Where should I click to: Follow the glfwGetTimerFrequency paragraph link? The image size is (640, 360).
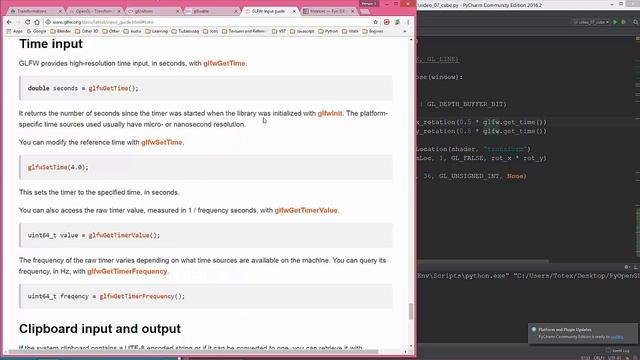127,271
